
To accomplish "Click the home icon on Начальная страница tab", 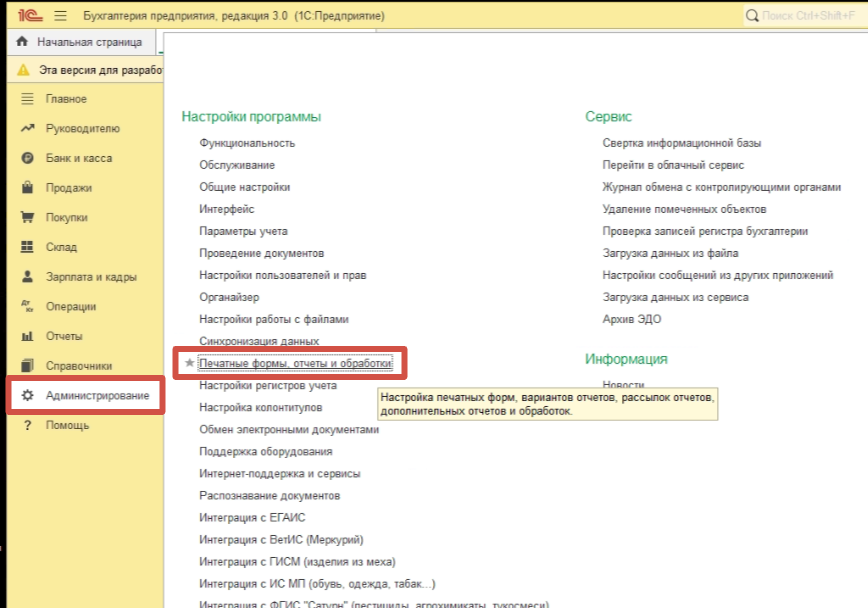I will click(22, 42).
